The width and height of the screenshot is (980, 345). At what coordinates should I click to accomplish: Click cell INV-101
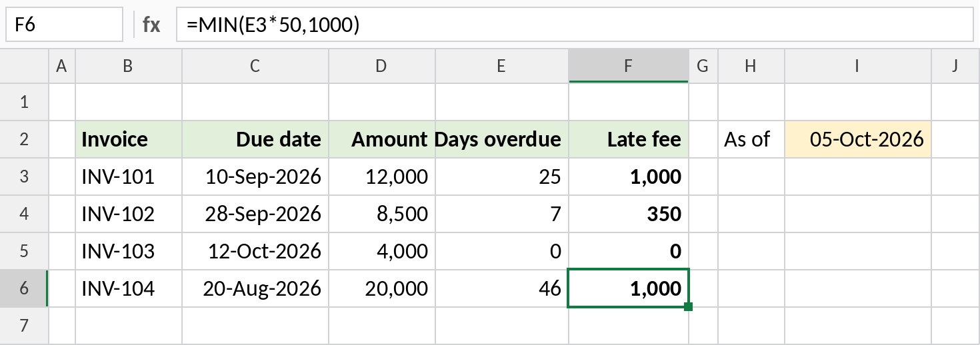(x=129, y=176)
